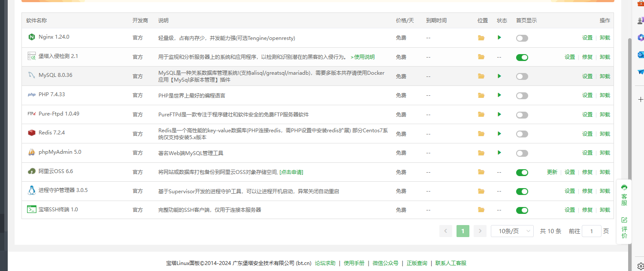Click the Nginx logo icon

tap(31, 37)
